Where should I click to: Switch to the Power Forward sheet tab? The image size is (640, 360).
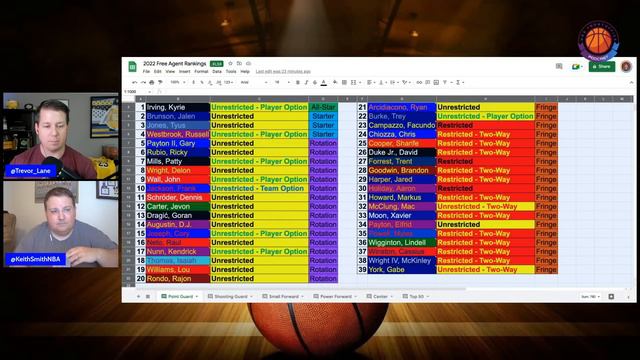coord(336,296)
